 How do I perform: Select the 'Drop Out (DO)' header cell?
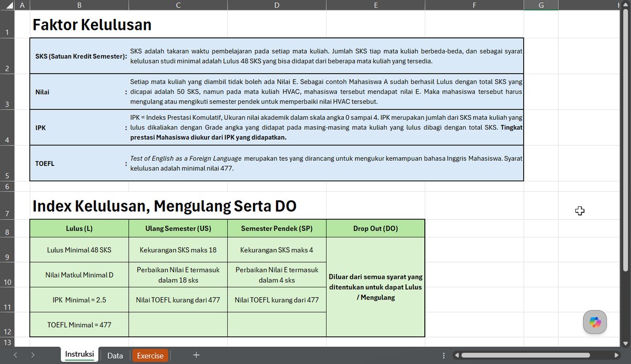375,228
